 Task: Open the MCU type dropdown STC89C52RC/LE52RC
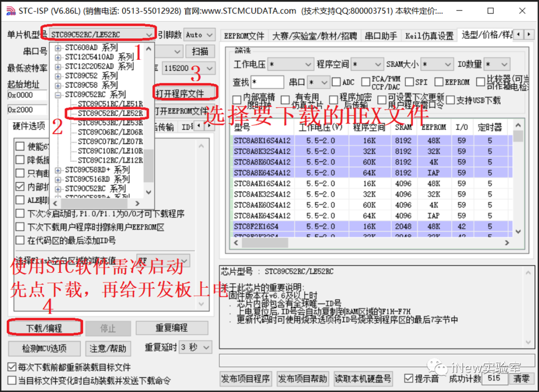(102, 35)
